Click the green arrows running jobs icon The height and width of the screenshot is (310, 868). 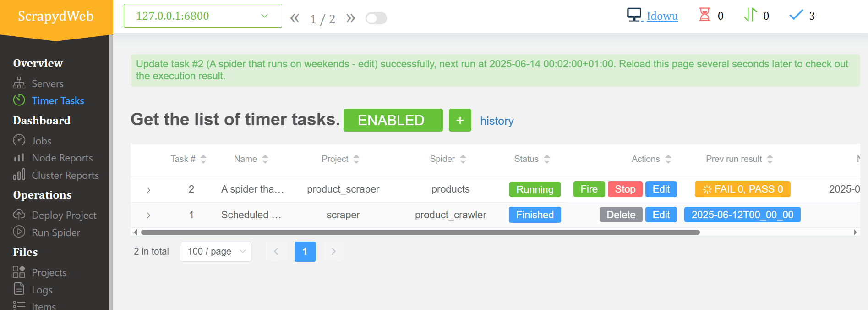coord(750,15)
